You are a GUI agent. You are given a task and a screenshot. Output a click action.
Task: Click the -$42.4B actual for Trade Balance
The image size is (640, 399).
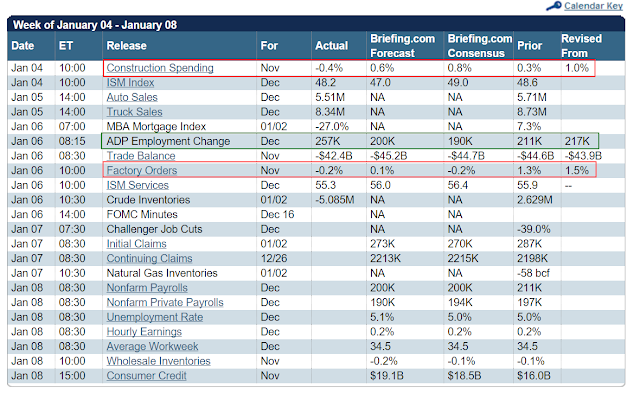point(334,156)
